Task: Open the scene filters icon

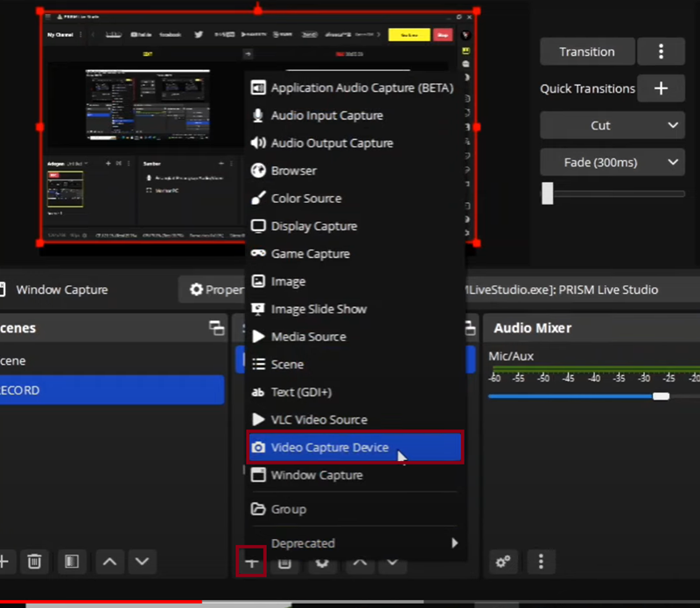Action: tap(73, 562)
